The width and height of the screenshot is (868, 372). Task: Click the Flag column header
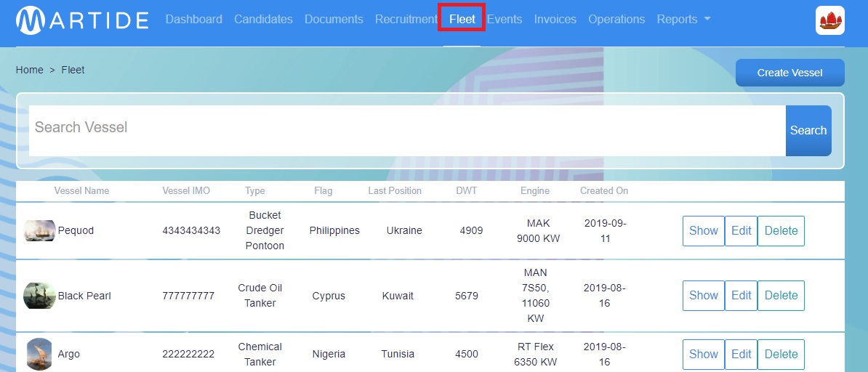[324, 191]
